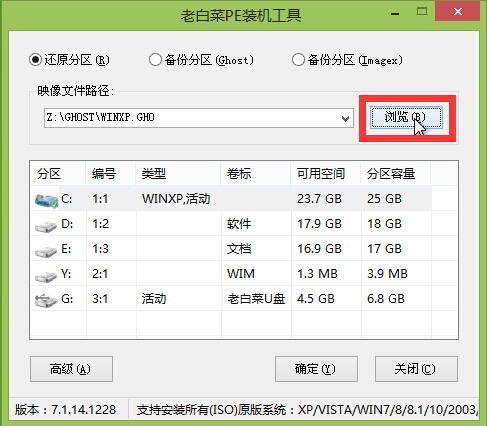The image size is (487, 426).
Task: Select the G: USB drive icon
Action: point(46,300)
